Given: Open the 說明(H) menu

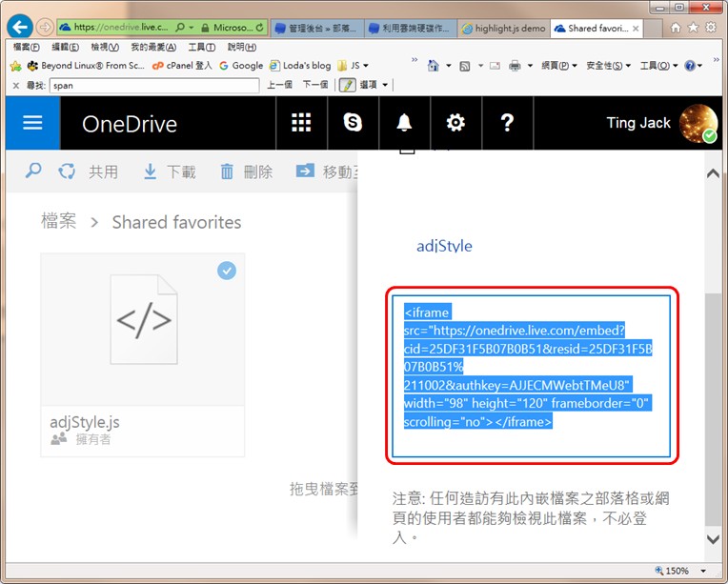Looking at the screenshot, I should tap(241, 47).
